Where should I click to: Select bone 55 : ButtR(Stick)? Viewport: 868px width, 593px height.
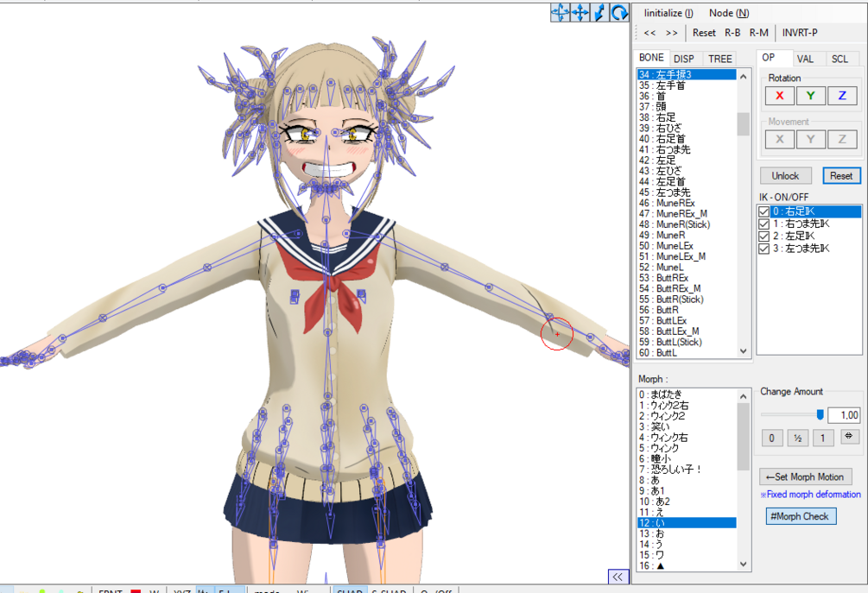pyautogui.click(x=687, y=300)
